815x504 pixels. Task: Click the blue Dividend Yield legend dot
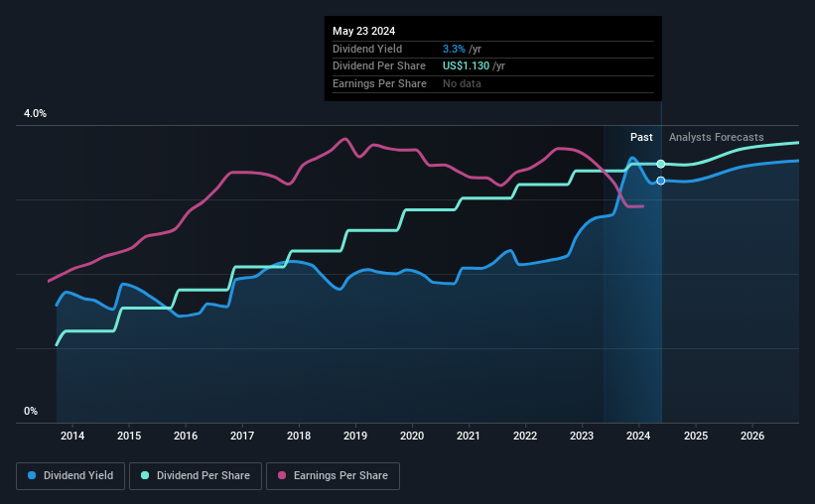click(32, 475)
